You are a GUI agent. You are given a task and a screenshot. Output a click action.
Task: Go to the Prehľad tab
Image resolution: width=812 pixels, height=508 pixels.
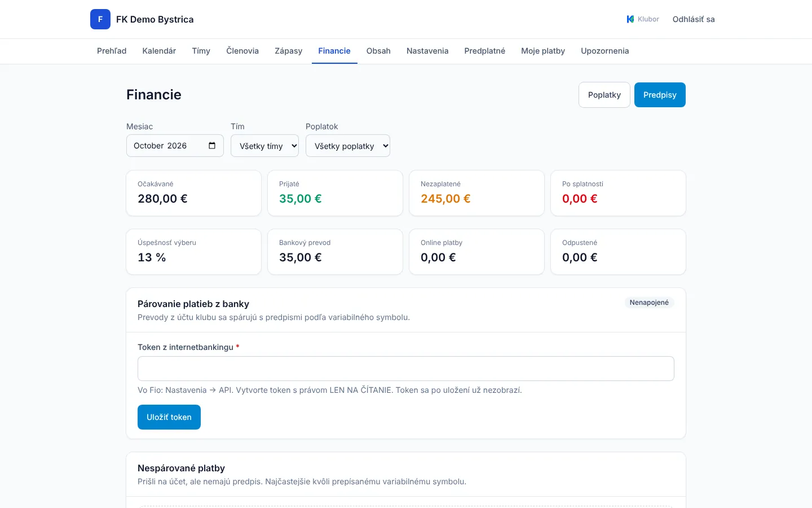click(x=112, y=51)
